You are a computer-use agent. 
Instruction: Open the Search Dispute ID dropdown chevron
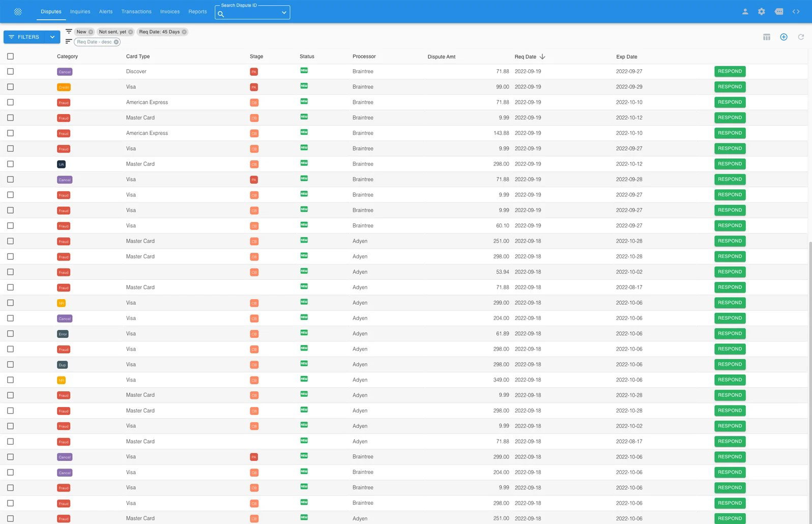[x=284, y=13]
